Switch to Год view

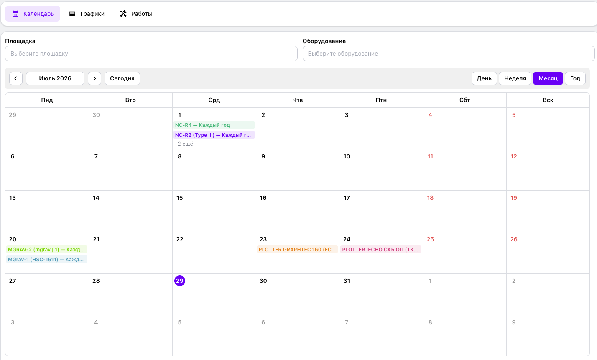(x=575, y=78)
